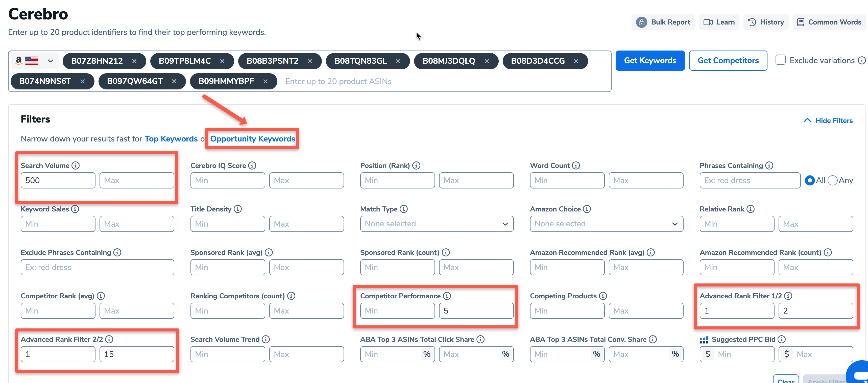Enable the Exclude variations checkbox
This screenshot has width=868, height=383.
780,60
